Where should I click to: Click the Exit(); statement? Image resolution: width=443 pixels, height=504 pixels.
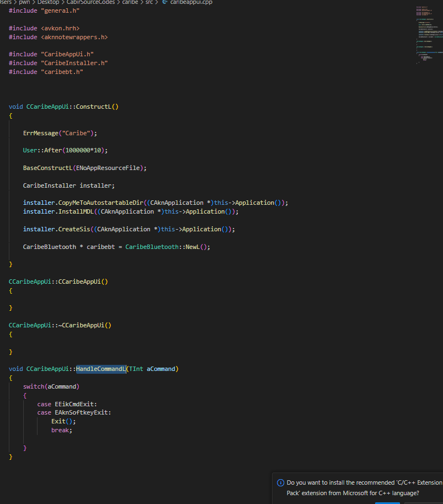click(63, 421)
